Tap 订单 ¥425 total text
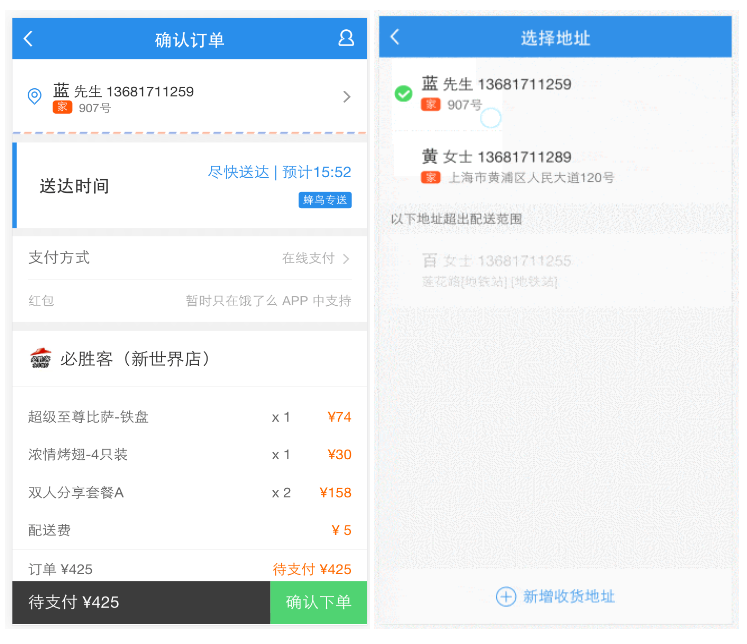 pos(60,569)
